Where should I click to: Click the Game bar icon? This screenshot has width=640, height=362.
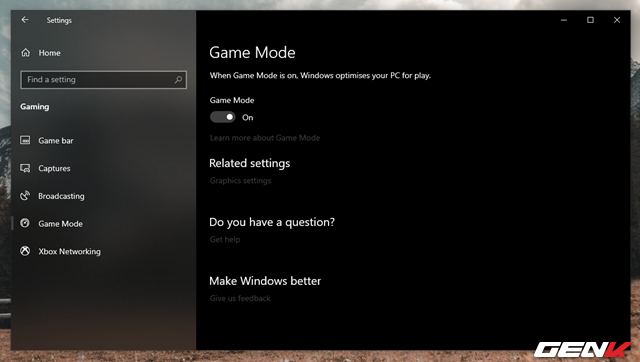tap(25, 140)
